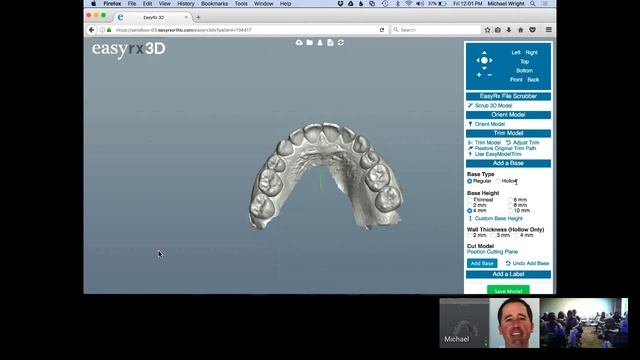Open the Tools menu
The image size is (640, 360).
(241, 3)
